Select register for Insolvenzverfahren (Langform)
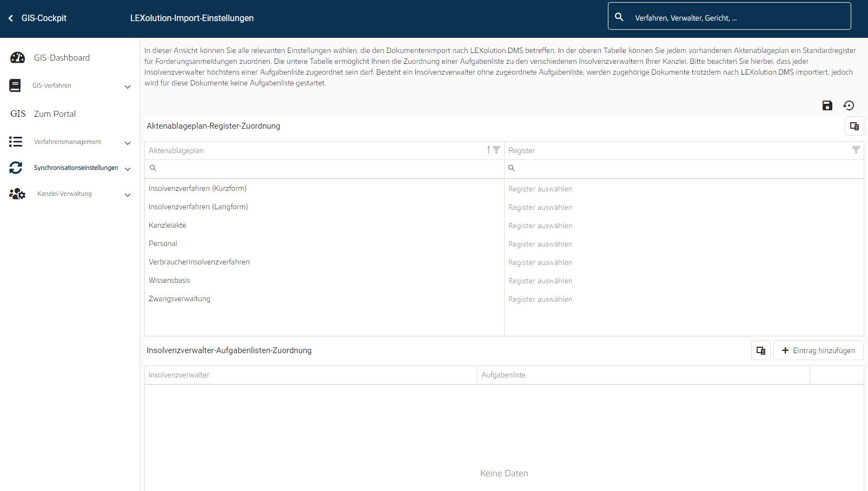Image resolution: width=868 pixels, height=491 pixels. 684,207
